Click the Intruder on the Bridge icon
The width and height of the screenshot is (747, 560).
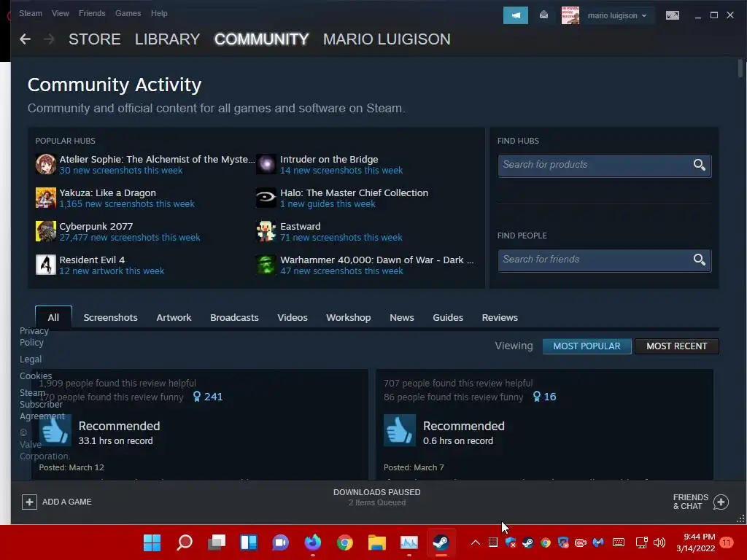coord(266,164)
